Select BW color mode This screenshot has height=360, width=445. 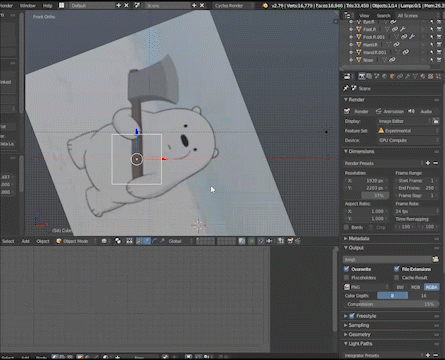click(x=400, y=287)
